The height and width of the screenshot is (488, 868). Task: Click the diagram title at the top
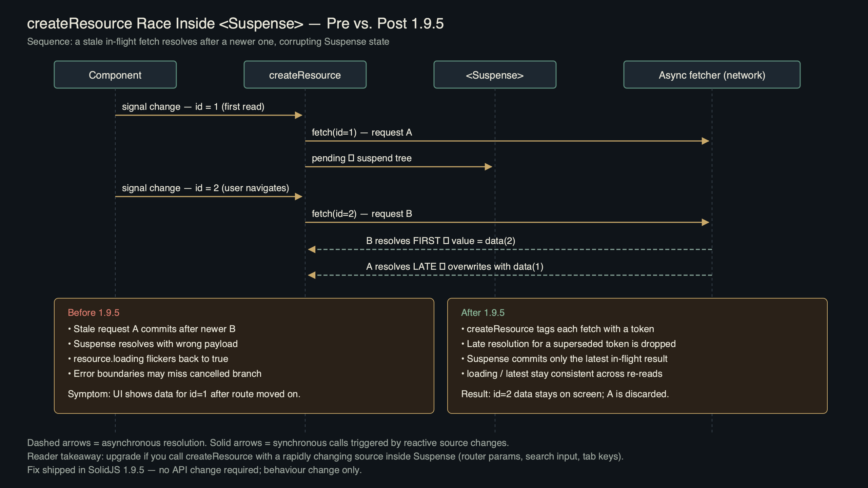pos(236,23)
